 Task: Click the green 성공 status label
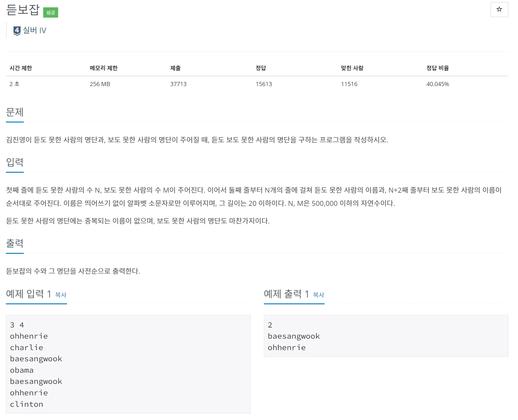pos(51,12)
